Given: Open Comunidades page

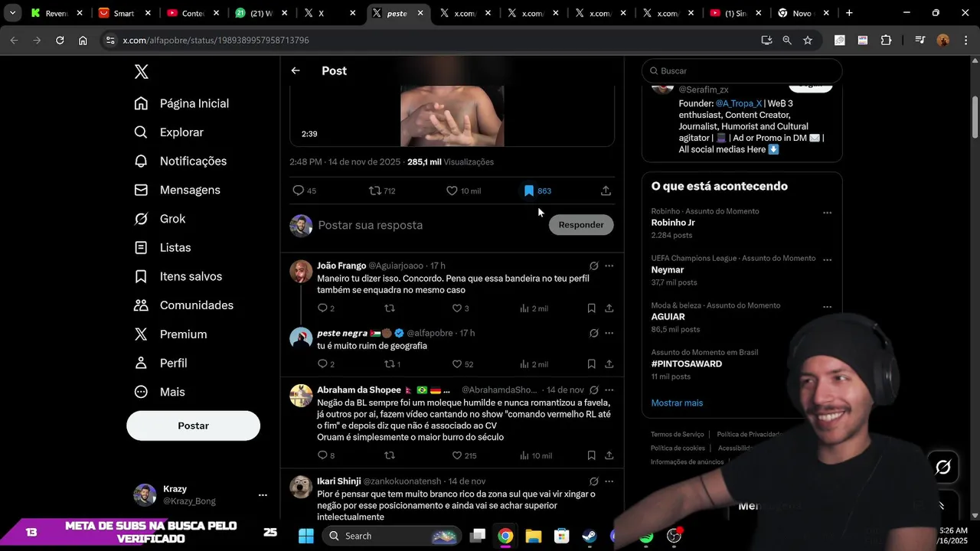Looking at the screenshot, I should tap(184, 305).
